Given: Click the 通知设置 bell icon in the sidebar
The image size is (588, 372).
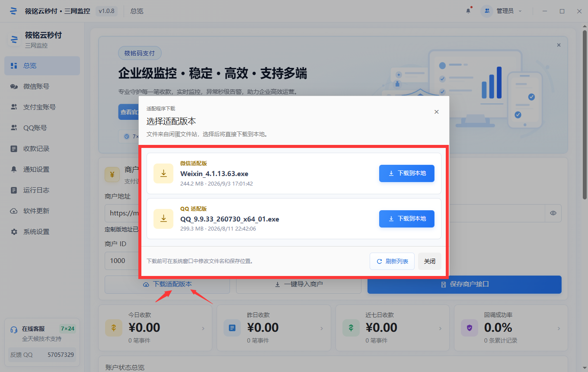Looking at the screenshot, I should tap(14, 170).
